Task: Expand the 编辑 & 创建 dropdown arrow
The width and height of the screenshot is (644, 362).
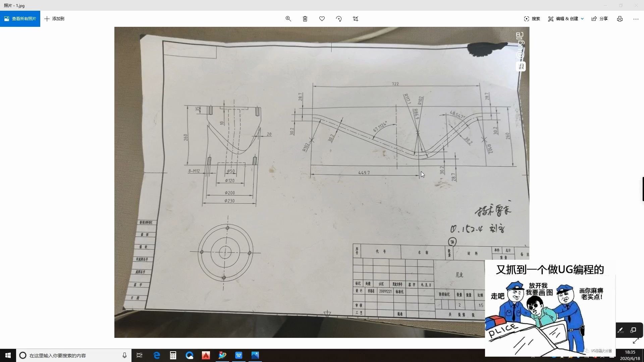Action: [582, 19]
